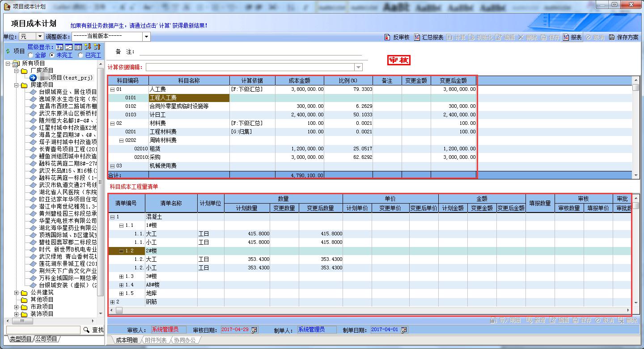This screenshot has height=349, width=644.
Task: Expand the 公共建筑 folder node
Action: (x=17, y=293)
